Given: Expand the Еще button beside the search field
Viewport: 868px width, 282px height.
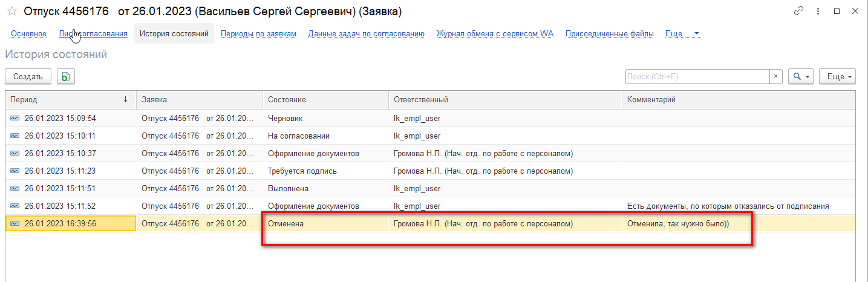Looking at the screenshot, I should coord(837,76).
